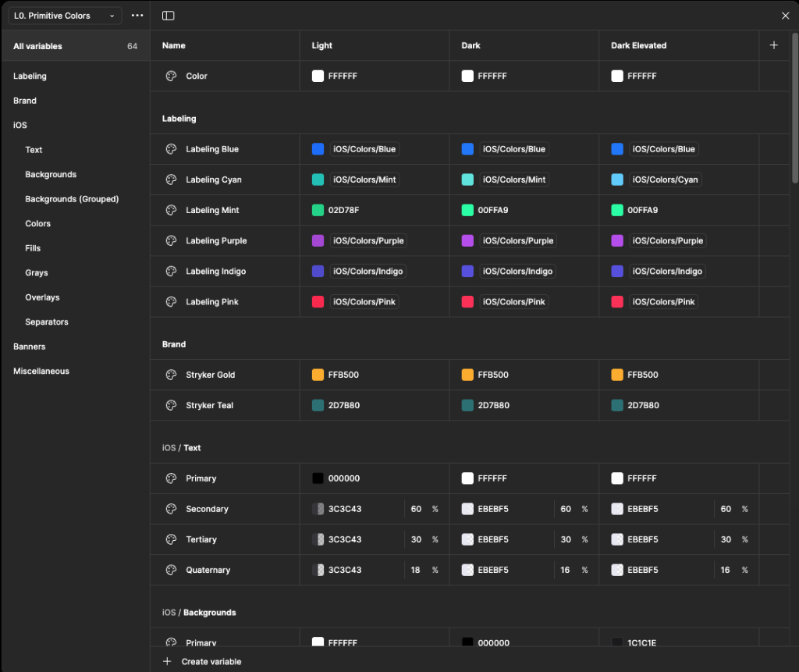Select the Backgrounds subgroup in sidebar
Image resolution: width=799 pixels, height=672 pixels.
coord(51,174)
